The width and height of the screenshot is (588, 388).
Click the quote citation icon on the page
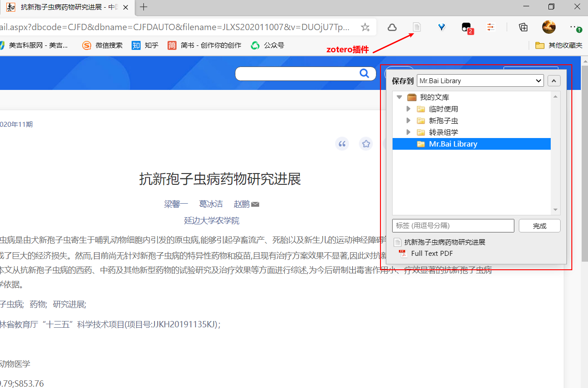[342, 144]
